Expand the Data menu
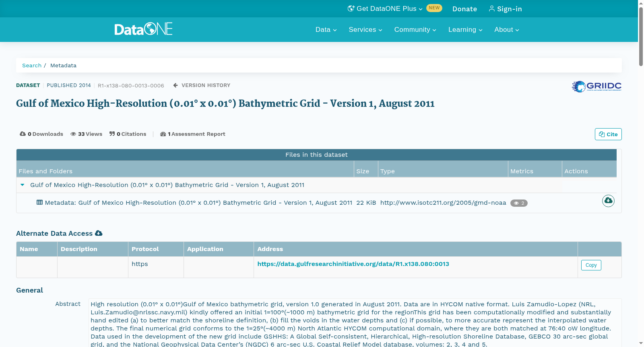The height and width of the screenshot is (347, 644). pos(326,30)
